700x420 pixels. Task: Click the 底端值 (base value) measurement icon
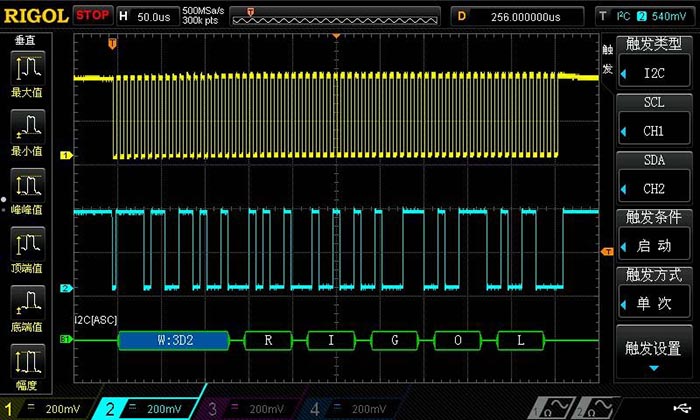click(26, 303)
